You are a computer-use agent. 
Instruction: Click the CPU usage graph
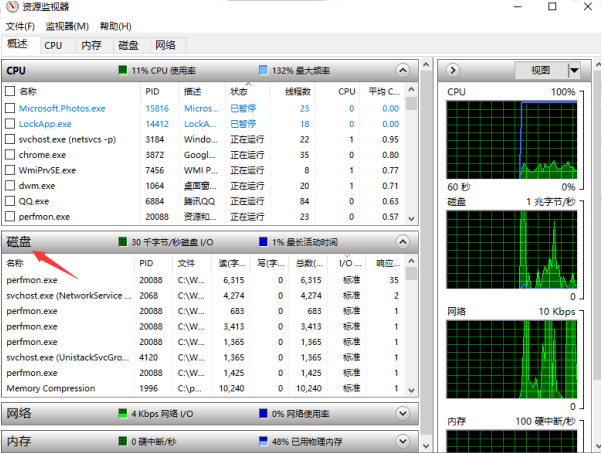pyautogui.click(x=511, y=140)
